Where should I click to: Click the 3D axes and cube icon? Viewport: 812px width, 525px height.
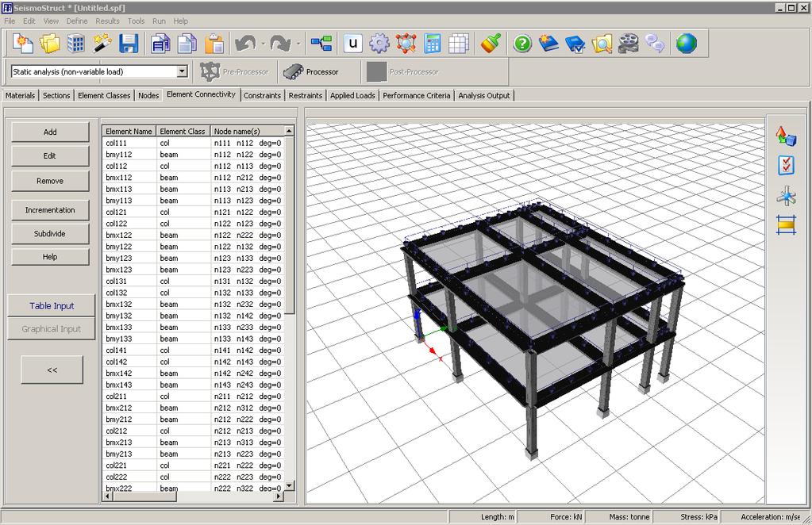pos(786,136)
